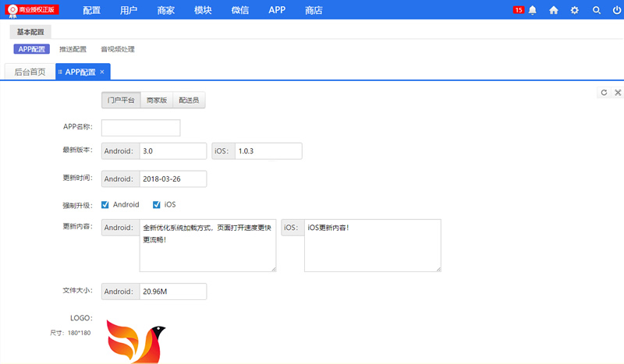Image resolution: width=624 pixels, height=364 pixels.
Task: Open settings gear icon in header
Action: pos(575,10)
